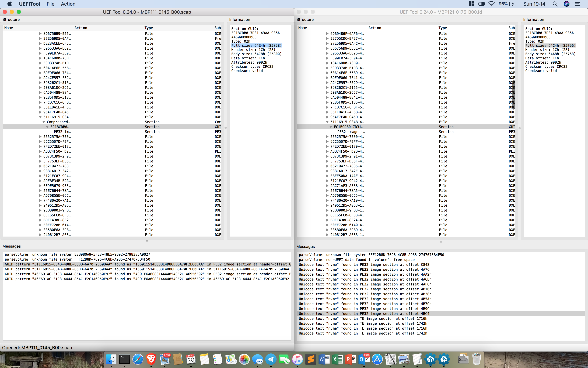Launch Terminal from the dock

tap(125, 359)
